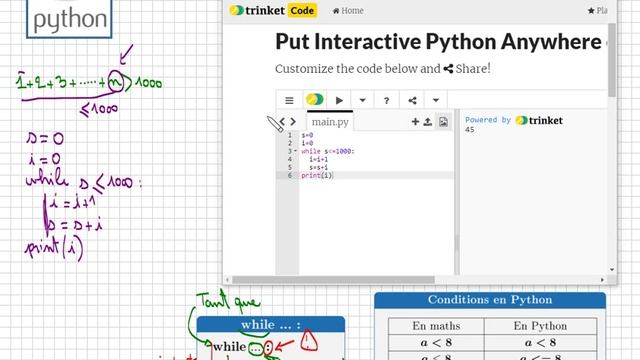
Task: Click the Conditions en Python table header
Action: tap(490, 300)
